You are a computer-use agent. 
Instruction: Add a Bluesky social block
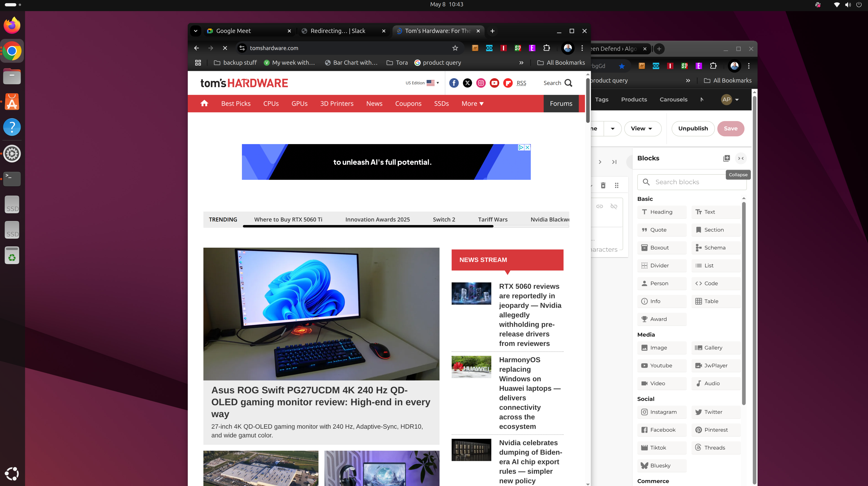(x=662, y=466)
